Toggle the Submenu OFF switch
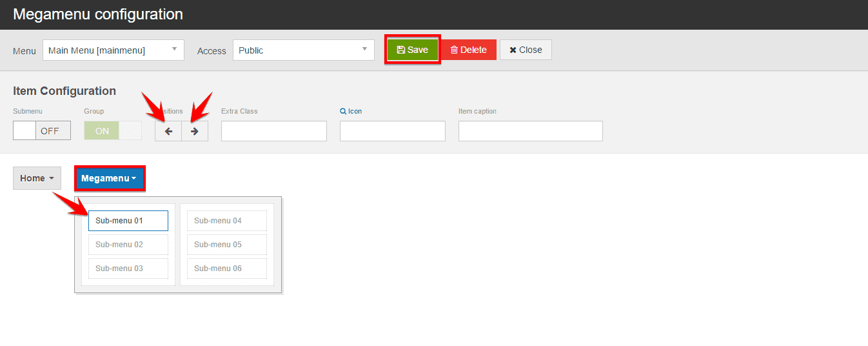Image resolution: width=868 pixels, height=346 pixels. coord(42,130)
